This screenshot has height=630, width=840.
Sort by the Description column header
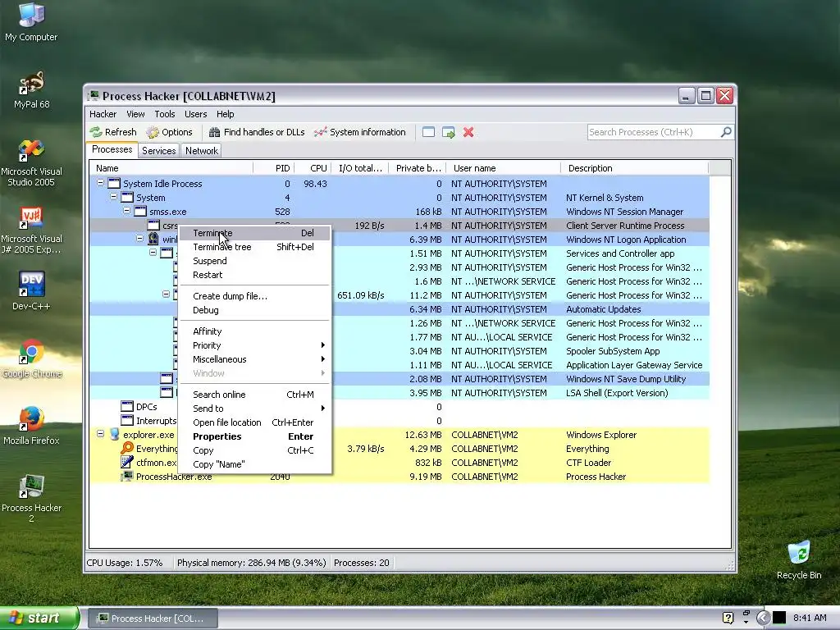634,168
